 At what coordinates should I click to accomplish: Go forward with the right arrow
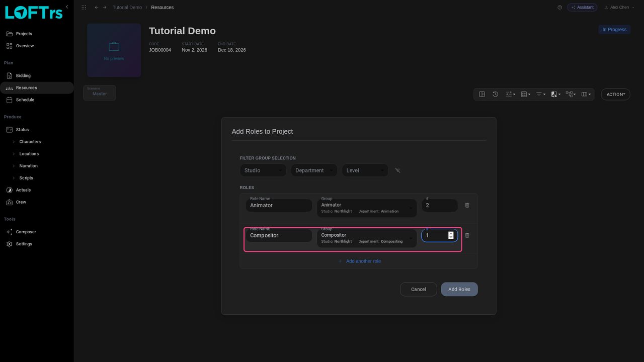[x=105, y=8]
